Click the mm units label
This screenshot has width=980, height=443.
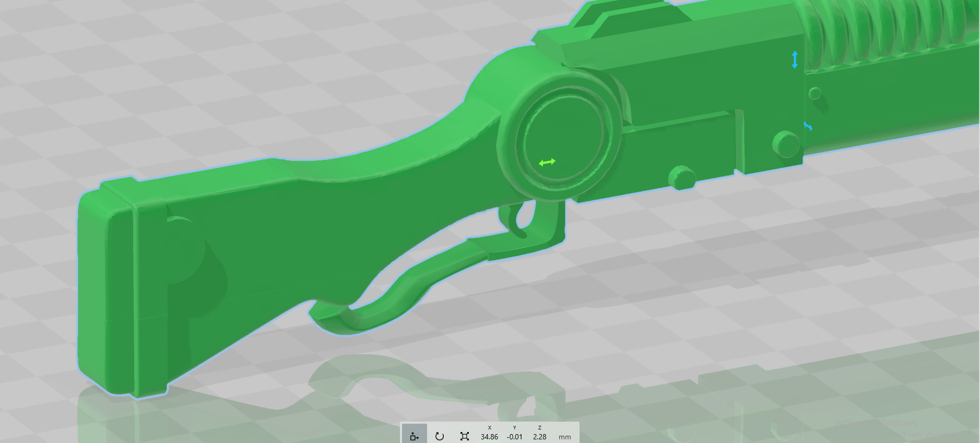(564, 437)
